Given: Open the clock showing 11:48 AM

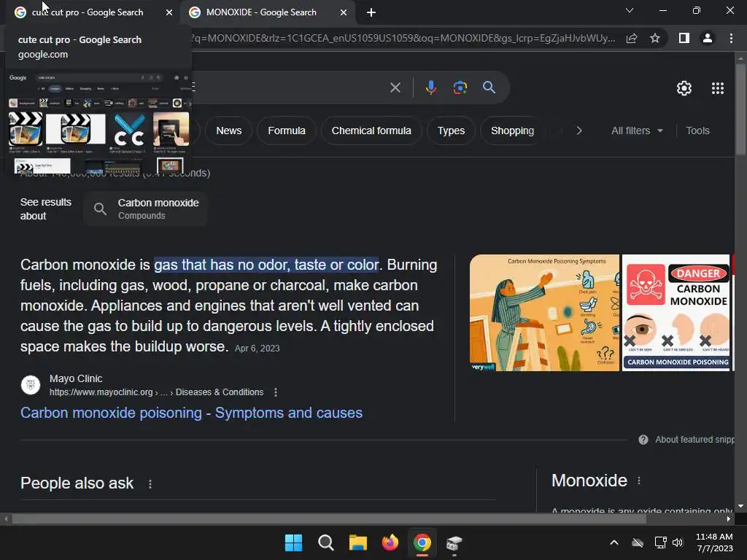Looking at the screenshot, I should (x=714, y=542).
